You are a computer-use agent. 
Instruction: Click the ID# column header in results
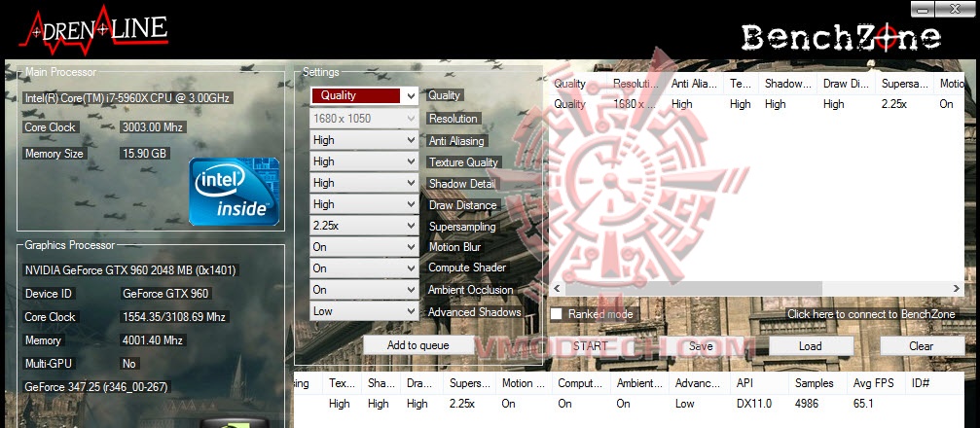coord(933,383)
